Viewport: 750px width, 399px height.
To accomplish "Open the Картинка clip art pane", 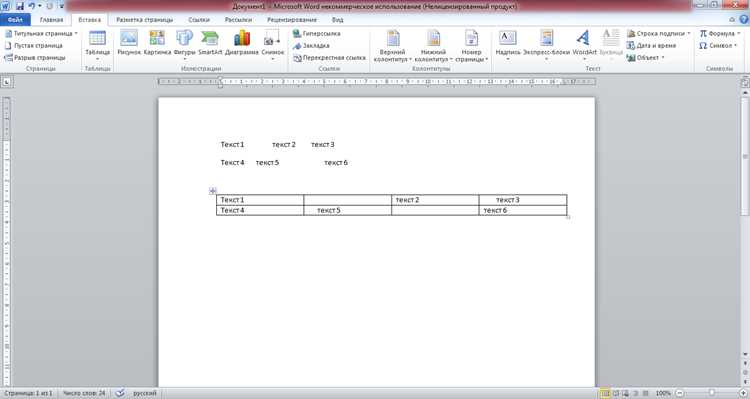I will 157,43.
